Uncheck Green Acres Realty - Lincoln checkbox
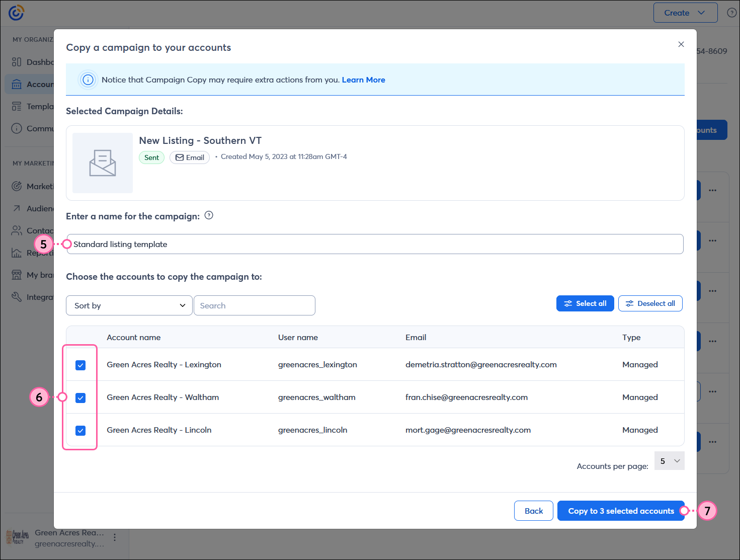This screenshot has height=560, width=740. tap(80, 431)
